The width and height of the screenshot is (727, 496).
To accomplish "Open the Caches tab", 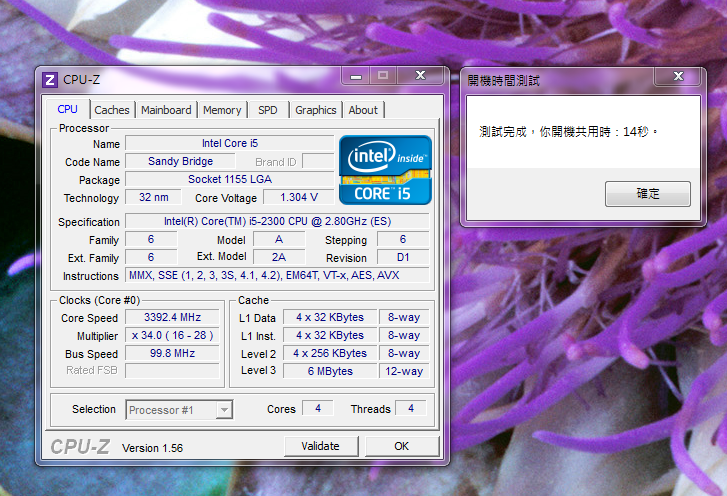I will tap(112, 110).
